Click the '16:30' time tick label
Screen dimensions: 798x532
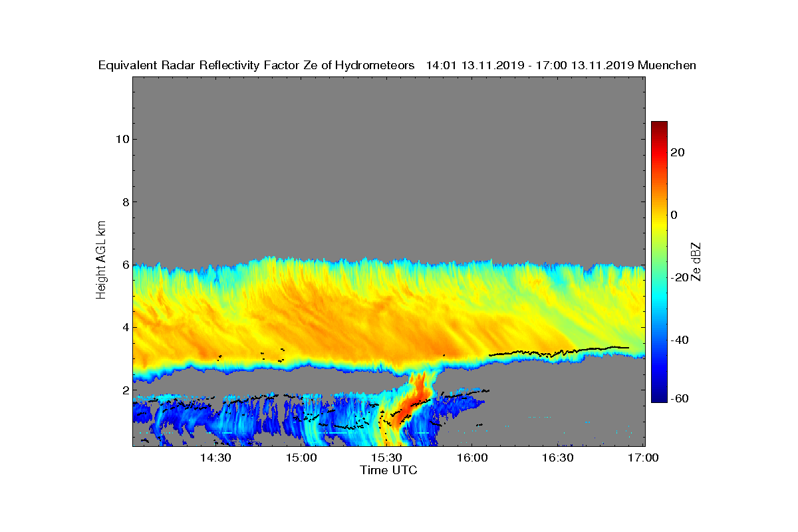pyautogui.click(x=557, y=458)
